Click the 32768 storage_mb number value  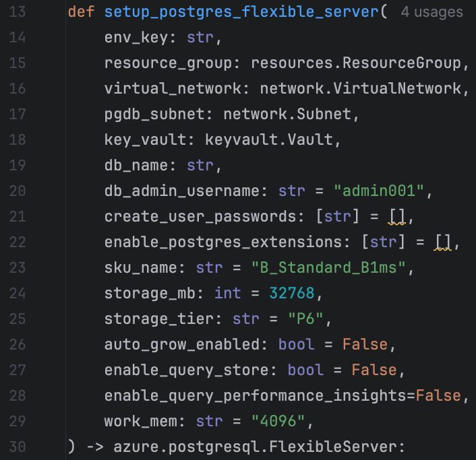[291, 294]
